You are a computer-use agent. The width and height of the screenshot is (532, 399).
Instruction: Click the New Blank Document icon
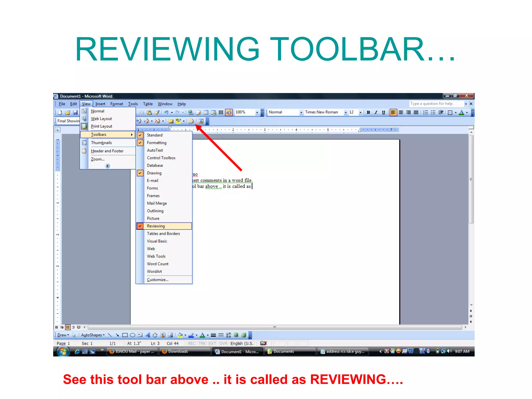tap(60, 112)
